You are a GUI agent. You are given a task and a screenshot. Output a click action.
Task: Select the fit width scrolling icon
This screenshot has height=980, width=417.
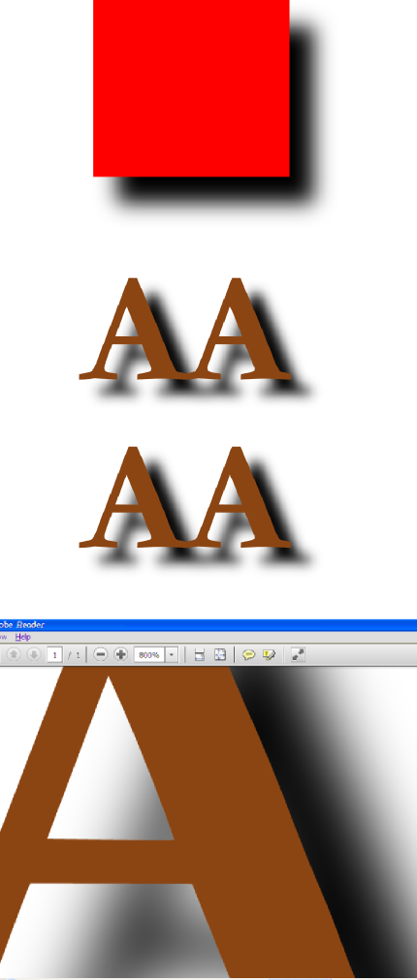point(200,654)
